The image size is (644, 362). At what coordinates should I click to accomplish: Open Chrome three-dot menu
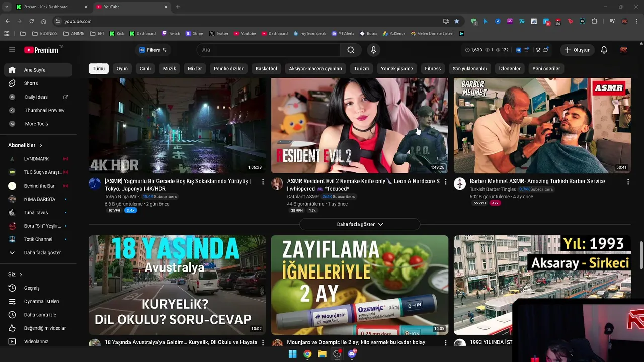pyautogui.click(x=637, y=21)
